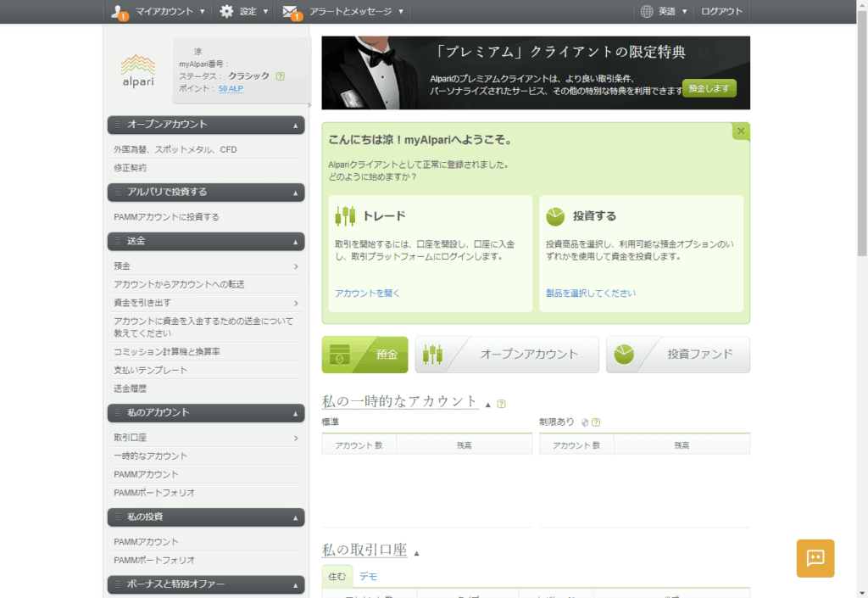Click the pie chart icon in 投資する card
This screenshot has height=598, width=868.
point(555,216)
